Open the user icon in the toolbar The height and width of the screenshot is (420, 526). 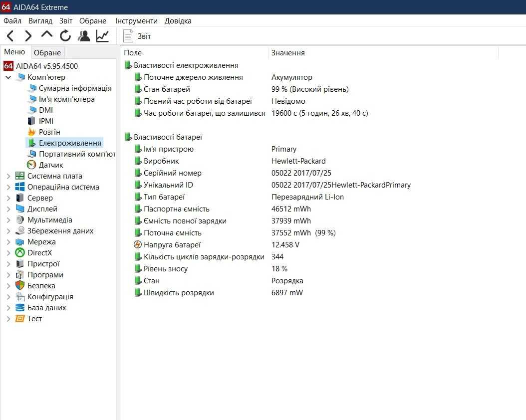84,36
